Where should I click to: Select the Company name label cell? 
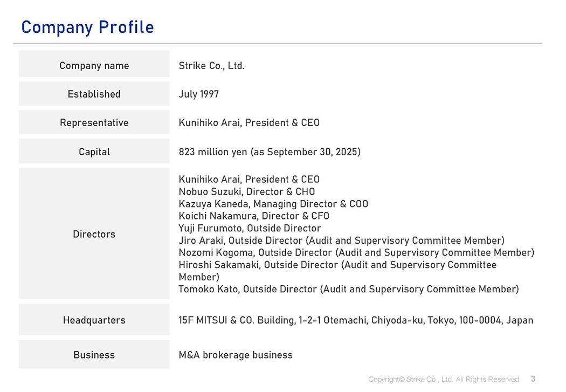94,66
